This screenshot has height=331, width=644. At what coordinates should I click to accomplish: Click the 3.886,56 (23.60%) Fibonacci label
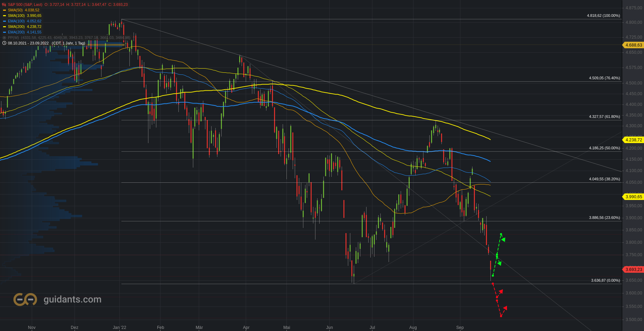coord(604,218)
